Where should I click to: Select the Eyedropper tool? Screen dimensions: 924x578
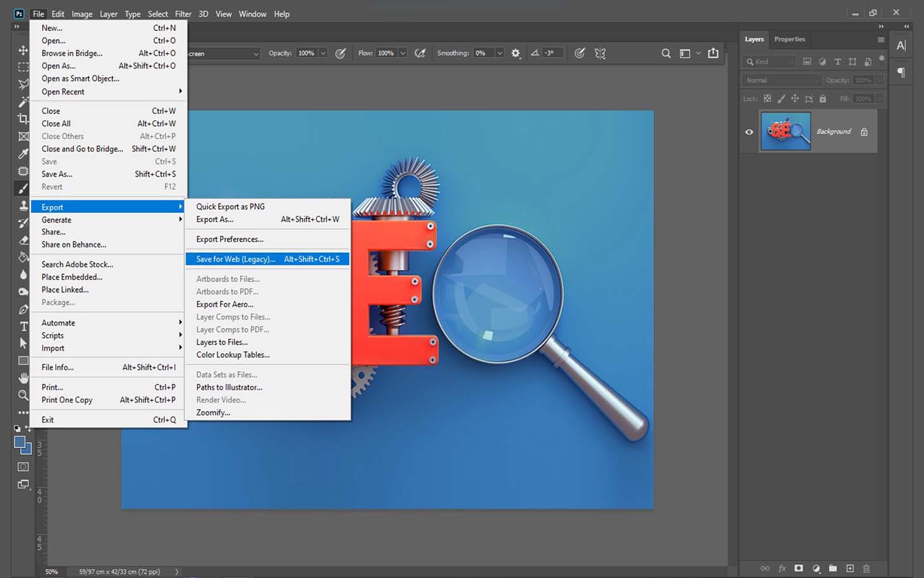click(x=23, y=154)
